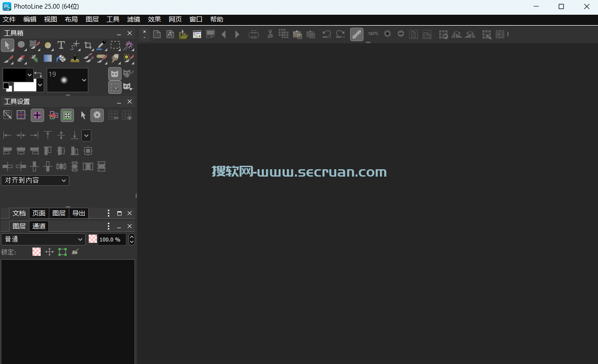Select the Color Picker eyedropper tool
The height and width of the screenshot is (364, 598).
(101, 45)
